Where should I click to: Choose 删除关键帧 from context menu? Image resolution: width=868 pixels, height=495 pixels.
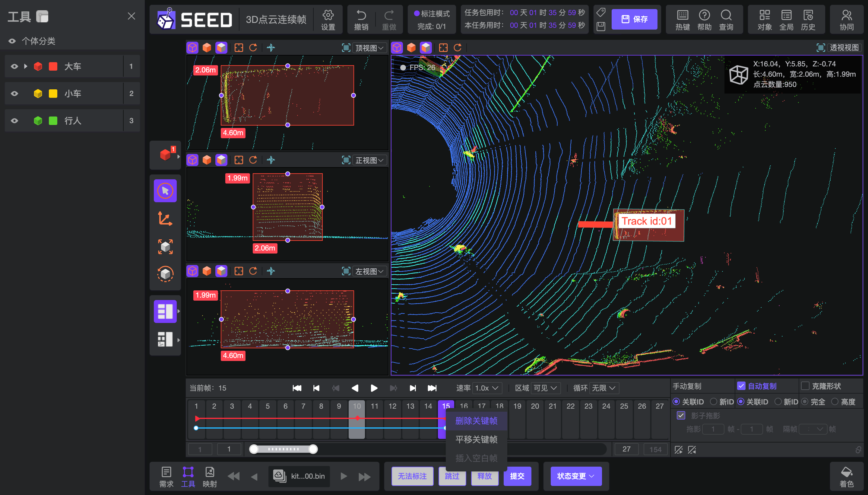[476, 421]
